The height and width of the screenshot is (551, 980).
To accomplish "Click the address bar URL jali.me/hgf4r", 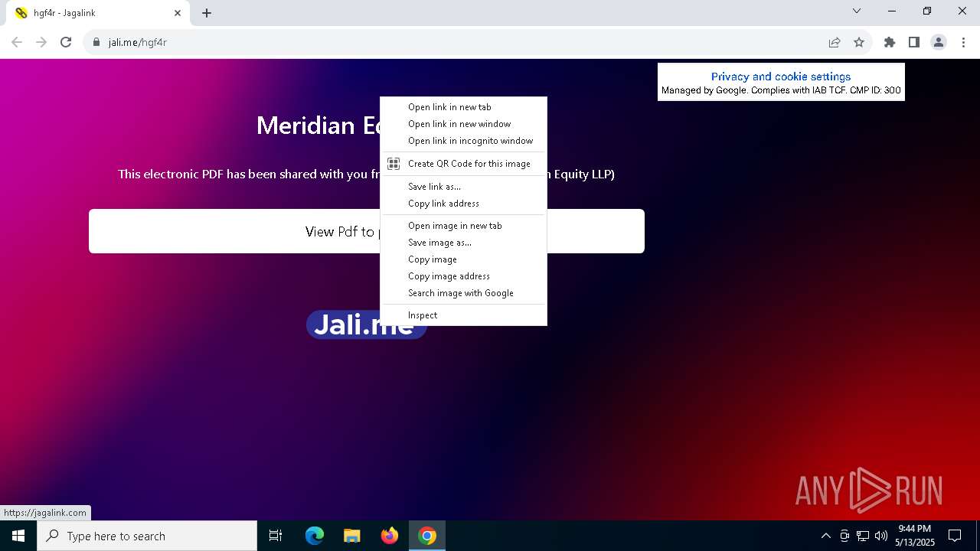I will (x=138, y=42).
